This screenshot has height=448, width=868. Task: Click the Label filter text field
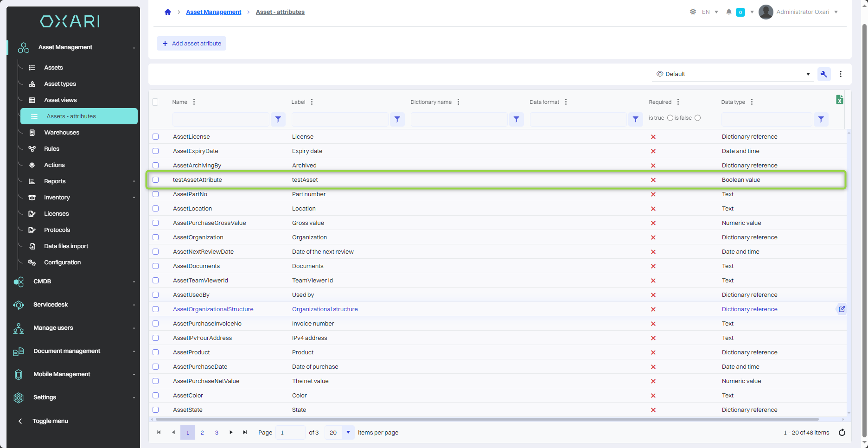pos(339,119)
